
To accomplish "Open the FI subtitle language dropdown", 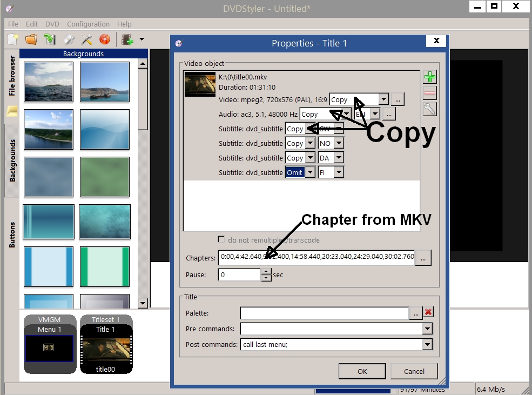I will [339, 172].
